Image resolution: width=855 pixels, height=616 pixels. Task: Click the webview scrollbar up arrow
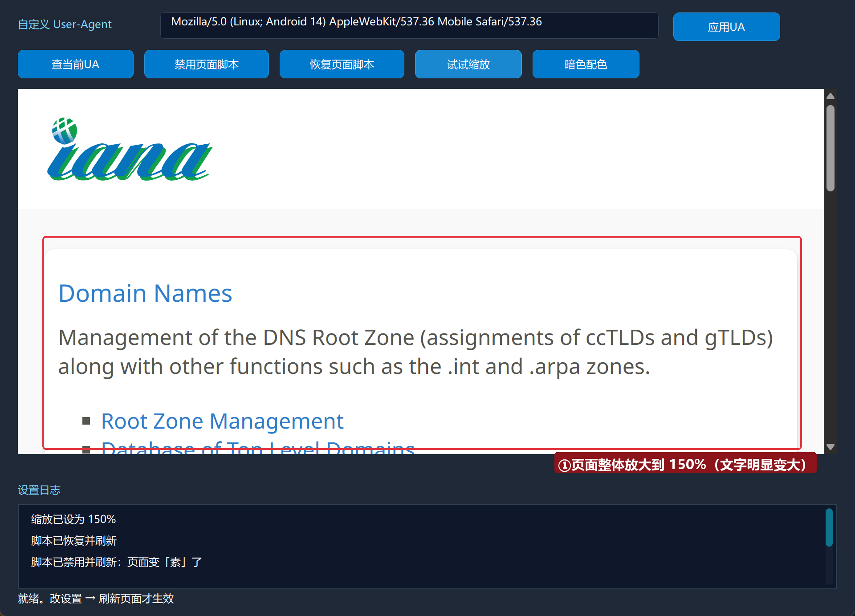pyautogui.click(x=831, y=96)
